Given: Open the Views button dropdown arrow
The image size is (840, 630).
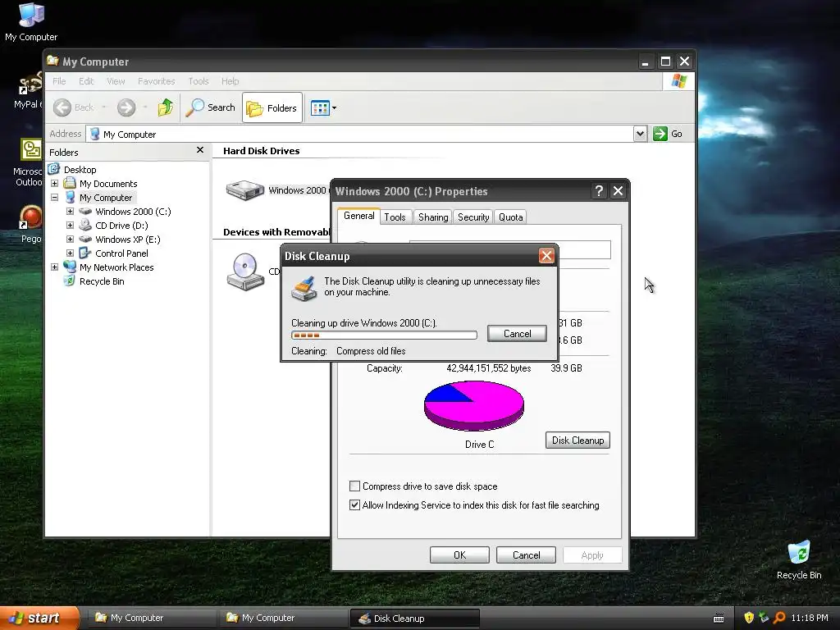Looking at the screenshot, I should (335, 107).
